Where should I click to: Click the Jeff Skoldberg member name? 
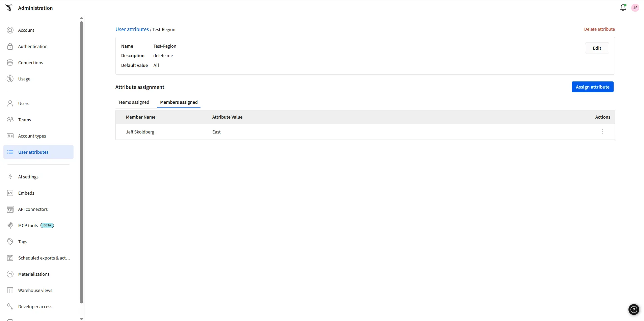tap(140, 132)
